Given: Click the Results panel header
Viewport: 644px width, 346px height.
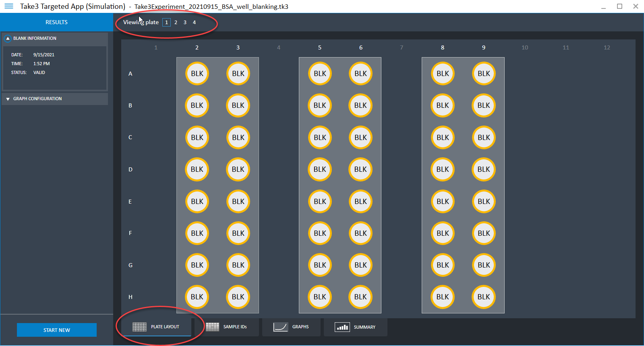Looking at the screenshot, I should 56,22.
